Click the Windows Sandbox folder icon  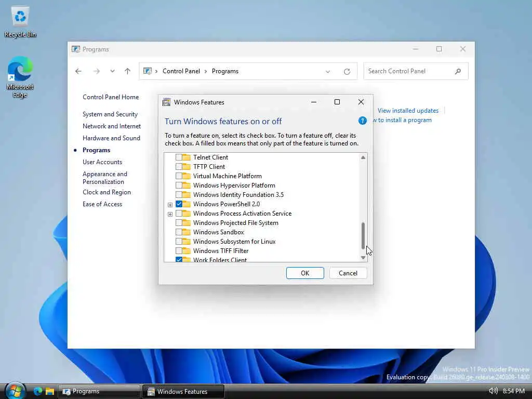pos(186,232)
